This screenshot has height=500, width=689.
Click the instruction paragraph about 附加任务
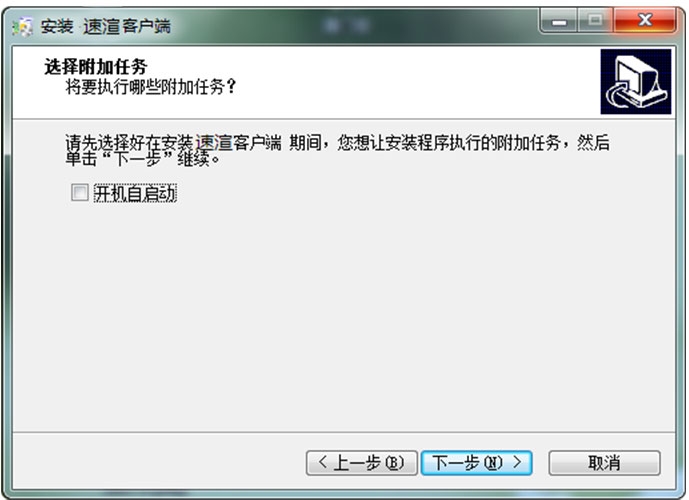337,151
